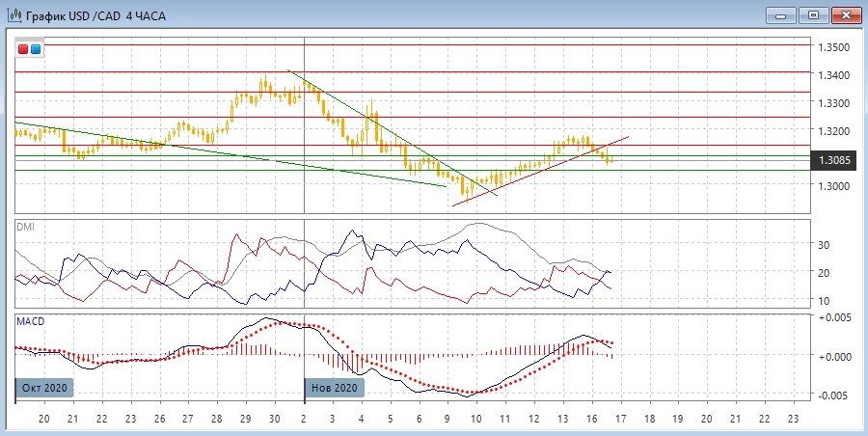Click the blue square chart button
Screen dimensions: 868x436
click(36, 48)
